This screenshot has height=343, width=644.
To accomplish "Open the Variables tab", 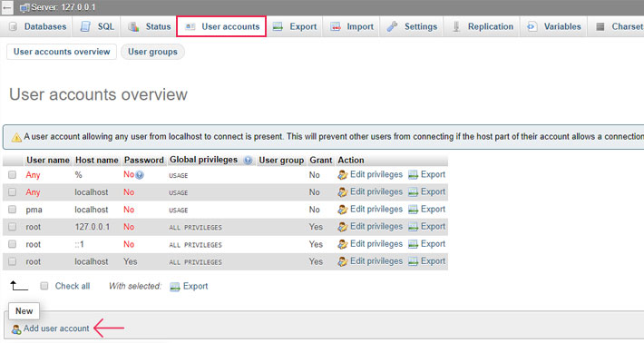I will click(554, 26).
